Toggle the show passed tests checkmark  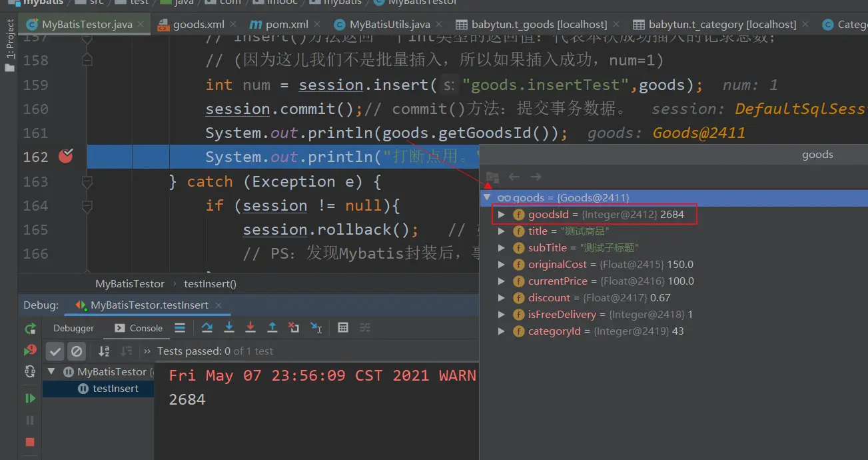(55, 351)
